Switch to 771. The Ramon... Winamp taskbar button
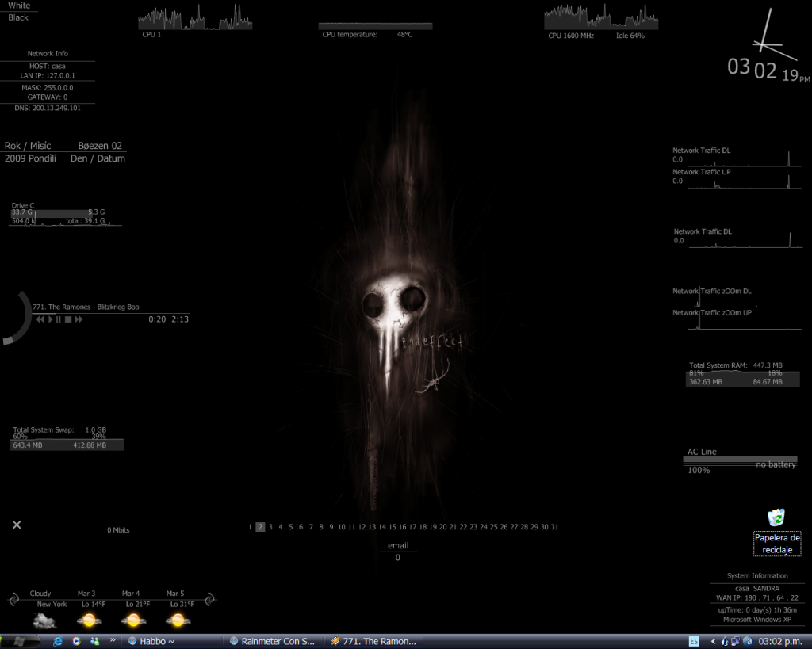This screenshot has height=649, width=812. coord(374,641)
